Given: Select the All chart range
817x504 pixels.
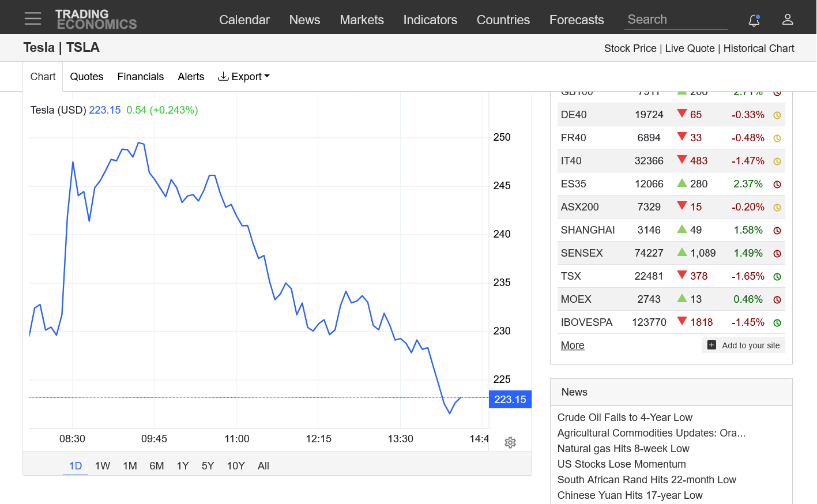Looking at the screenshot, I should click(263, 466).
